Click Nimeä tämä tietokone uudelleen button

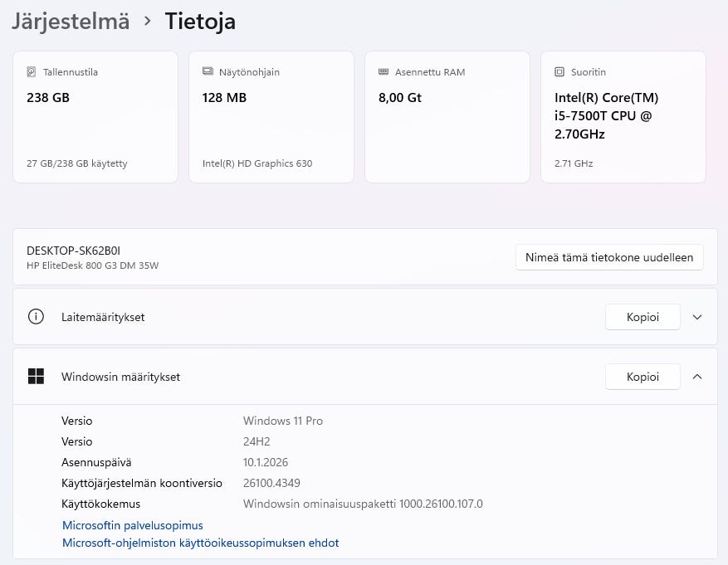(609, 257)
